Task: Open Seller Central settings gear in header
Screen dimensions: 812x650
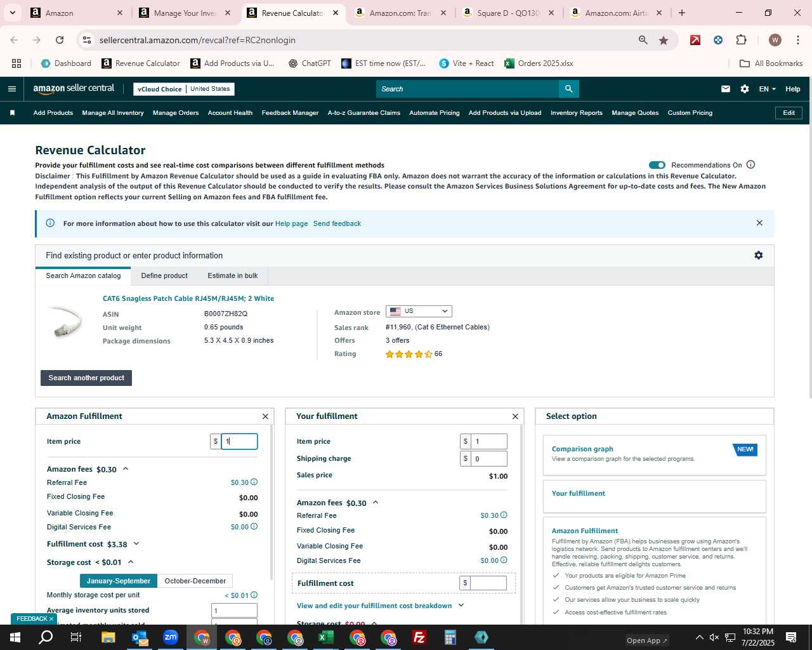Action: coord(745,89)
